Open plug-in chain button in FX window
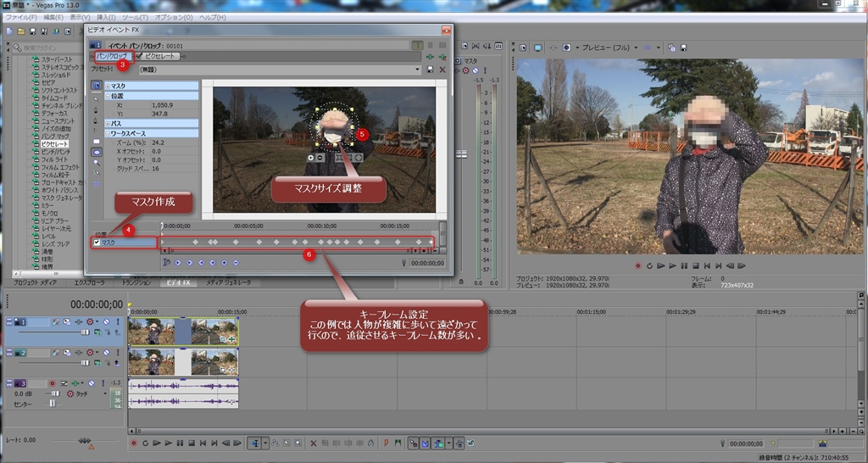The width and height of the screenshot is (868, 463). coord(430,57)
